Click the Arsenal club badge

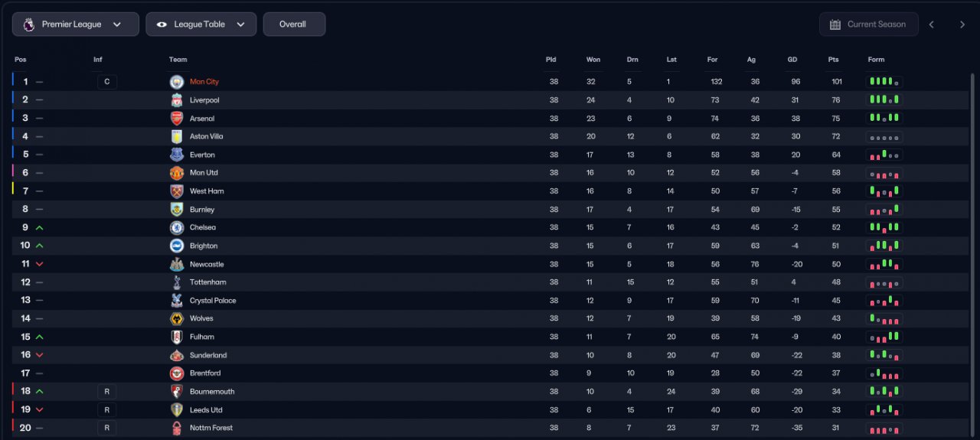tap(177, 119)
